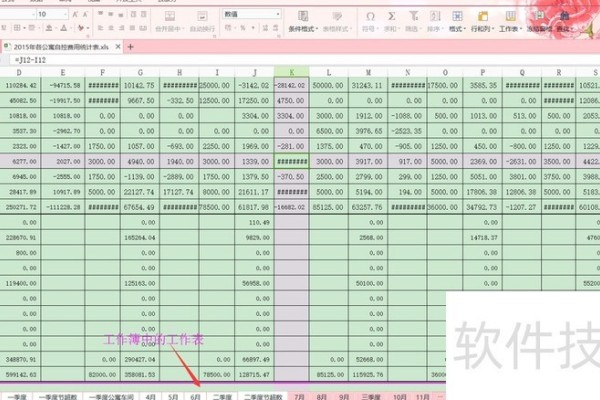600x400 pixels.
Task: Expand the clear eraser dropdown arrow
Action: (88, 28)
